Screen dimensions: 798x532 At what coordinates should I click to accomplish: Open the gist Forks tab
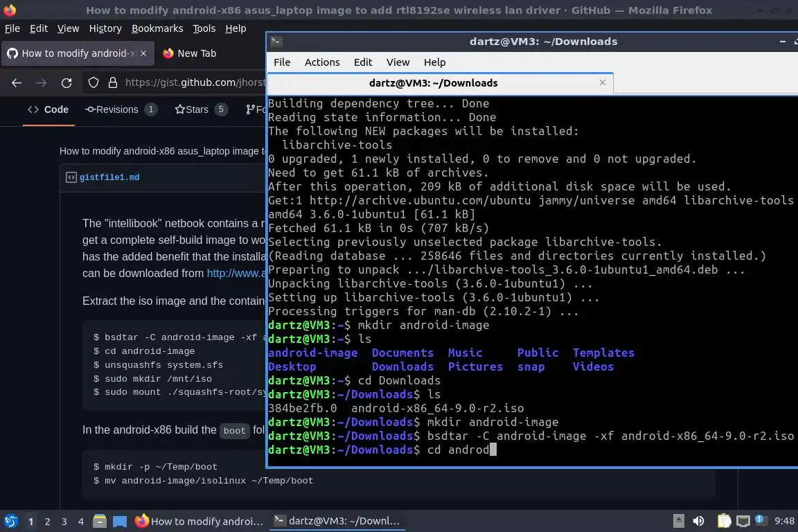255,109
